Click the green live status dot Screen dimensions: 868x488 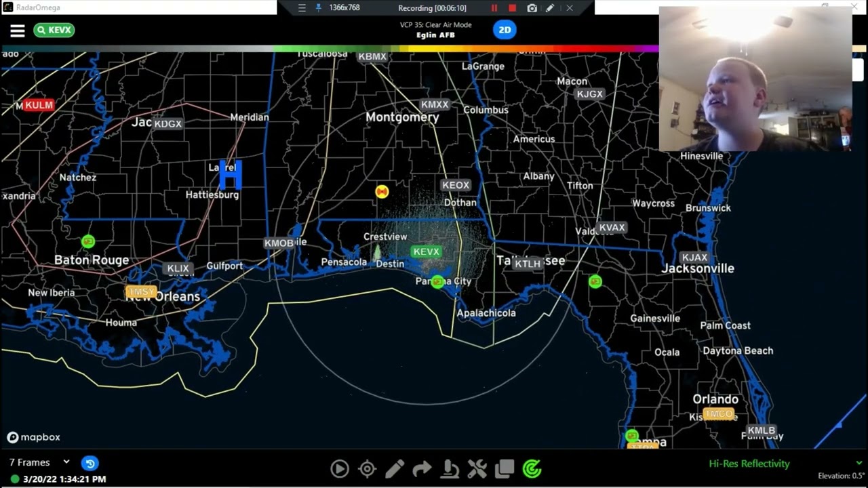[x=15, y=479]
